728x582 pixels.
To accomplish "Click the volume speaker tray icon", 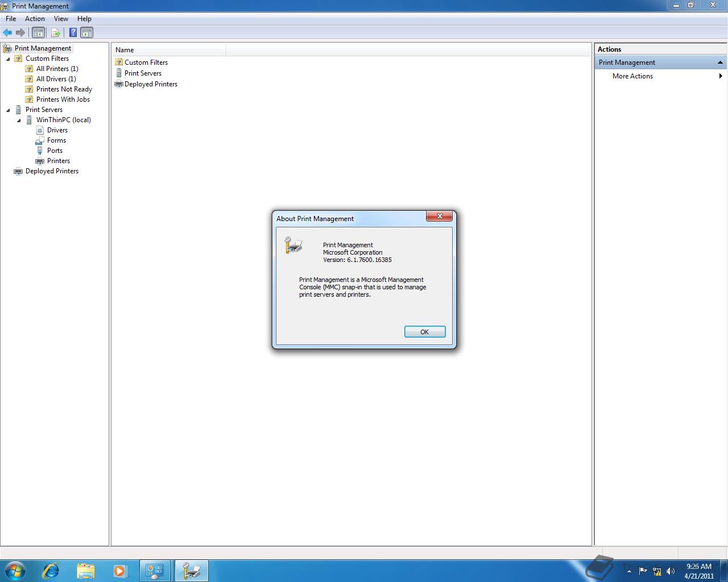I will tap(671, 571).
